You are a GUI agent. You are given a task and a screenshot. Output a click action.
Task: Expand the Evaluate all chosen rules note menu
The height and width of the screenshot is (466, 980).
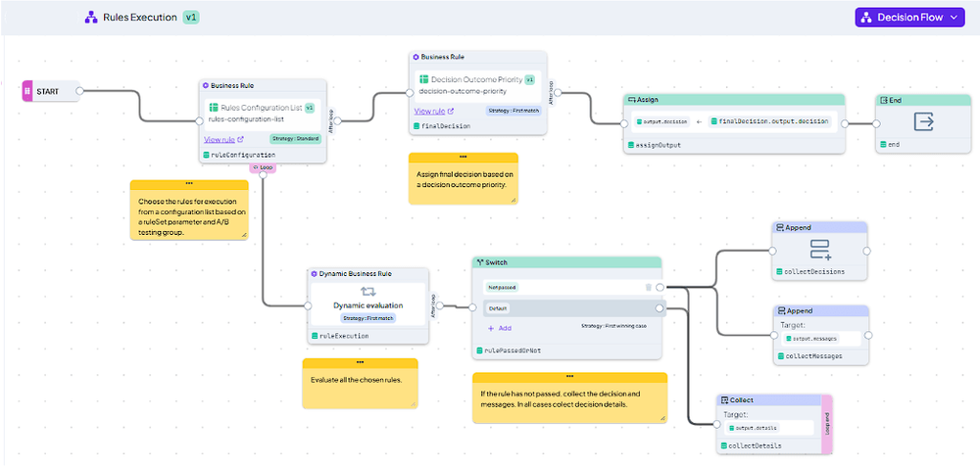(x=360, y=362)
